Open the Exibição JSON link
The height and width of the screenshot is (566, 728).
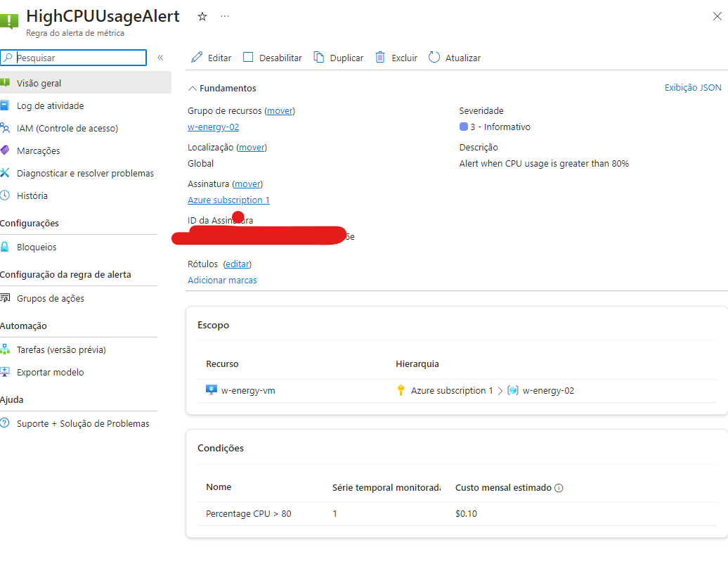pos(693,87)
